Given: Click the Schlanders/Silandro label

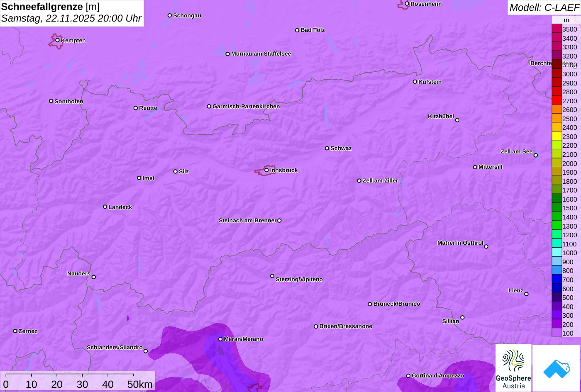Looking at the screenshot, I should click(x=115, y=347).
